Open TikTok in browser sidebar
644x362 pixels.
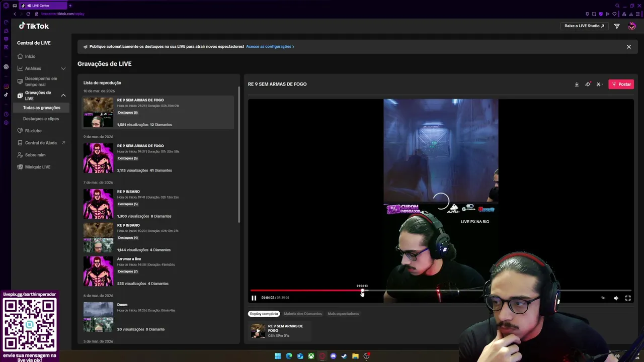coord(6,95)
